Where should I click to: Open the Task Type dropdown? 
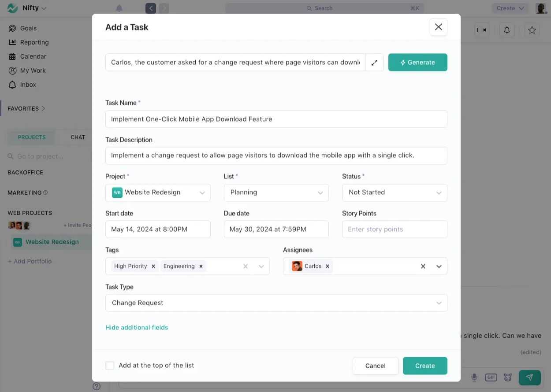(276, 303)
